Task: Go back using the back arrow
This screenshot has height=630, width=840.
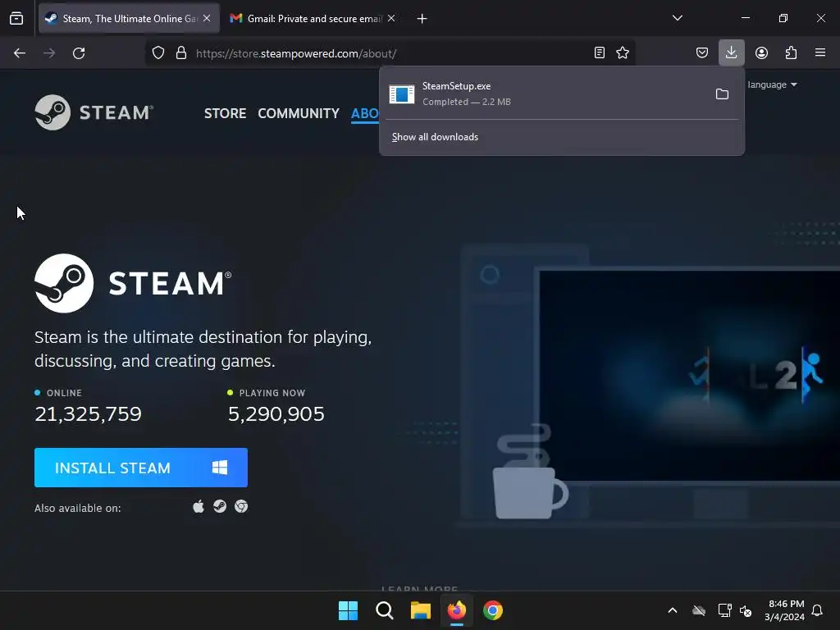Action: coord(20,53)
